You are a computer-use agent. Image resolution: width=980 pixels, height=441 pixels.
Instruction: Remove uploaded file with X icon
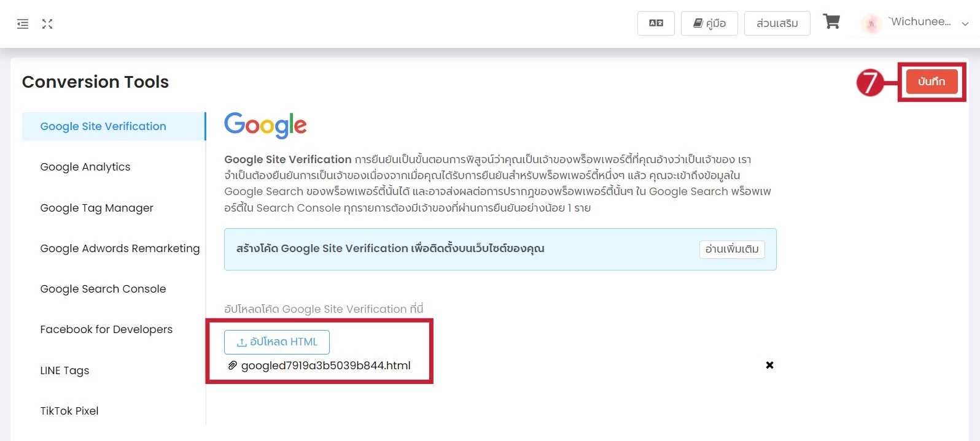(769, 365)
